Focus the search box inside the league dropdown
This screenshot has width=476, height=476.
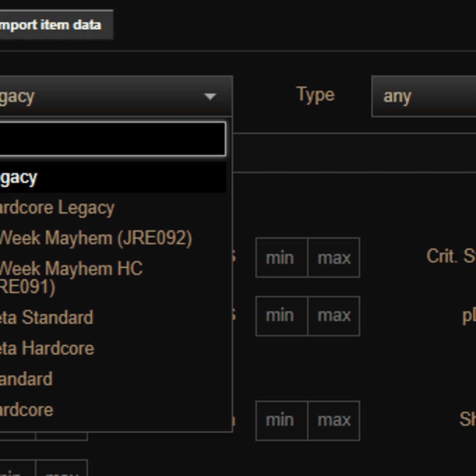(111, 139)
